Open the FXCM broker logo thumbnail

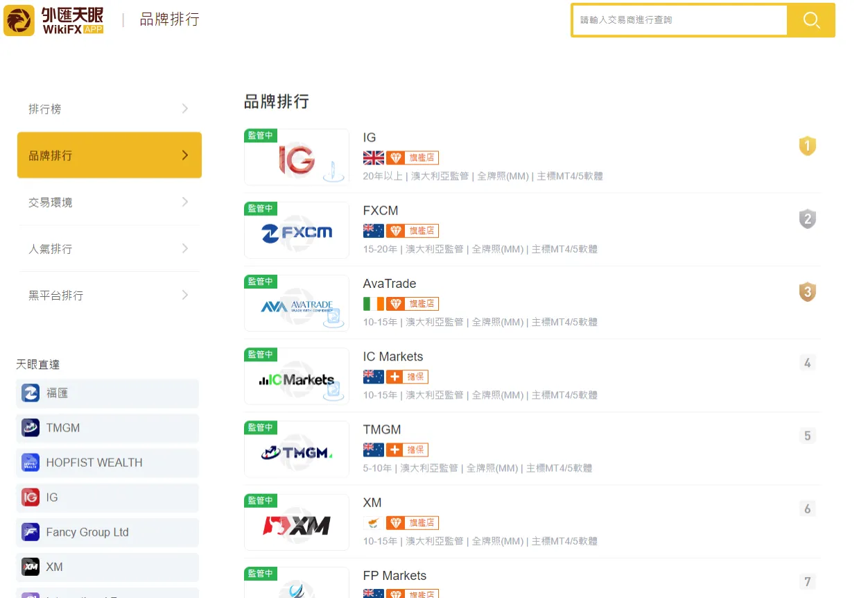tap(297, 230)
